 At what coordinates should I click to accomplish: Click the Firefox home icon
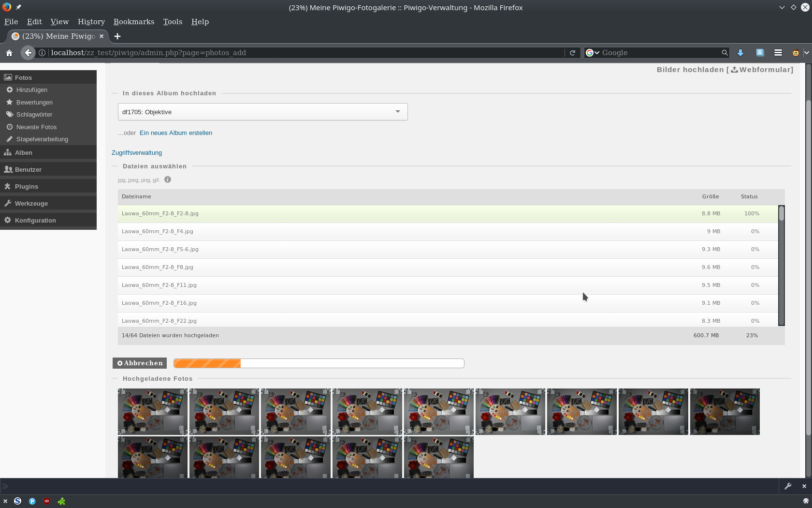(9, 53)
